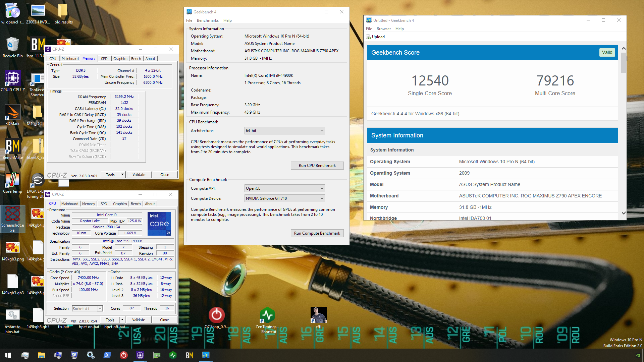Open Architecture 64-bit dropdown
The width and height of the screenshot is (644, 362).
(x=284, y=131)
